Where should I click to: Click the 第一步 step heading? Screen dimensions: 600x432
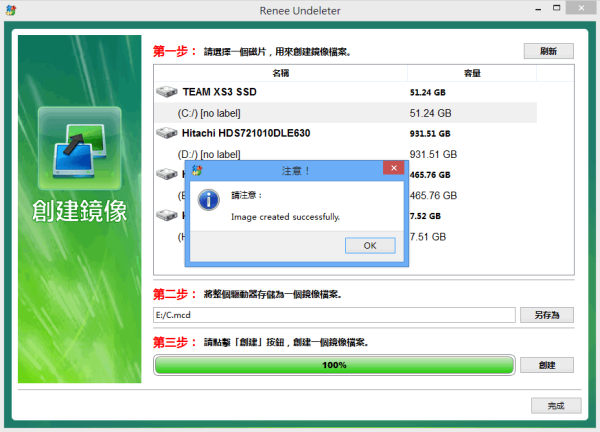174,51
